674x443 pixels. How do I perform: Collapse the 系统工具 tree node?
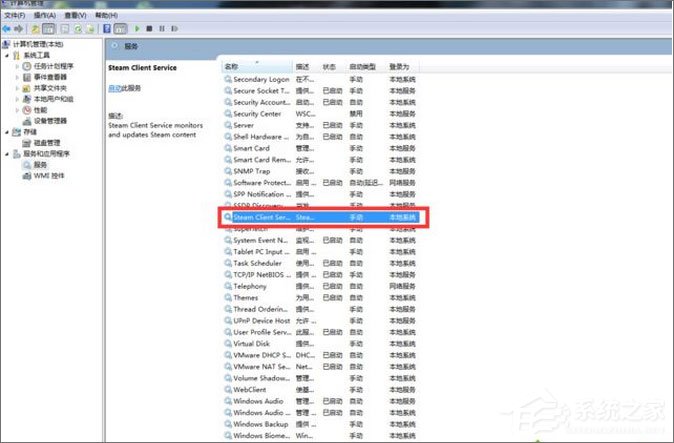[x=7, y=55]
